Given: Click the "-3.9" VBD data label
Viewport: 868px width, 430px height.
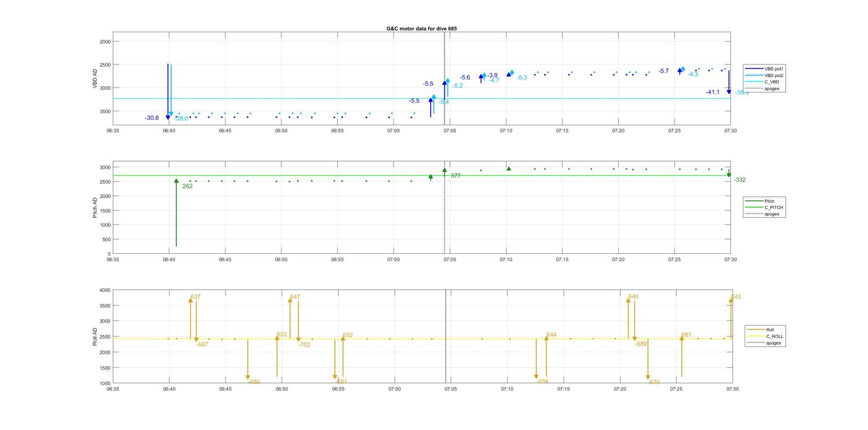Looking at the screenshot, I should point(492,76).
